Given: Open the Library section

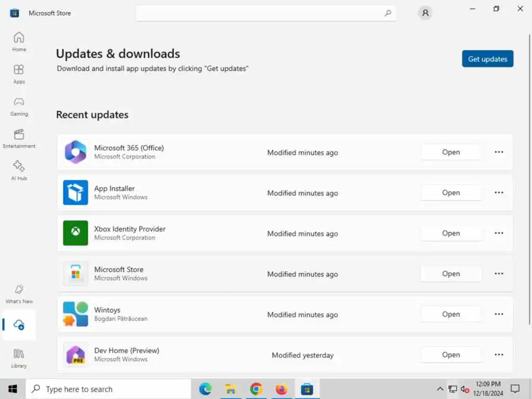Looking at the screenshot, I should pyautogui.click(x=19, y=358).
